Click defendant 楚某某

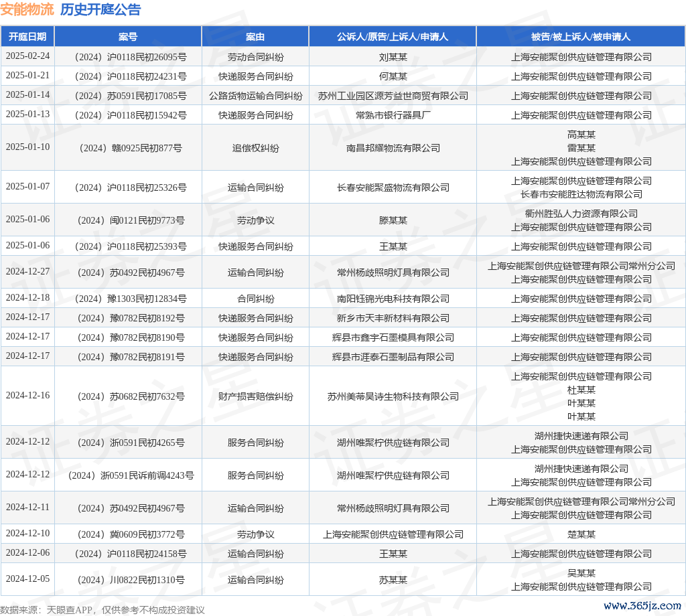tap(581, 534)
